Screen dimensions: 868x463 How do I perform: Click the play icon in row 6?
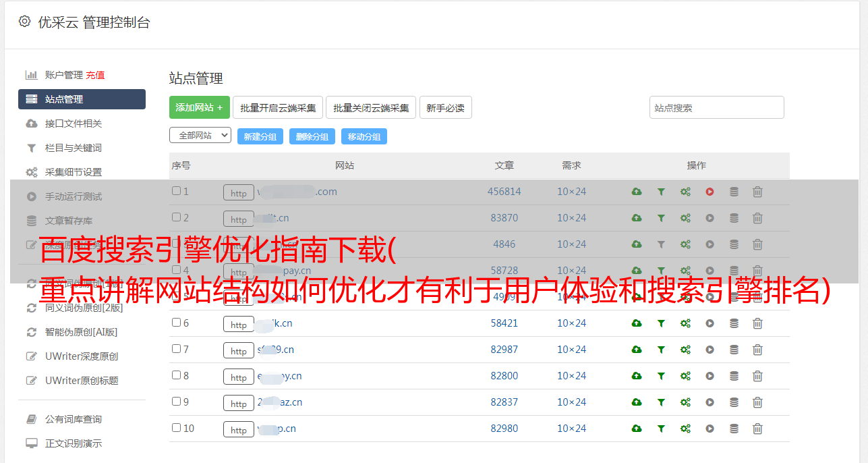[x=710, y=323]
